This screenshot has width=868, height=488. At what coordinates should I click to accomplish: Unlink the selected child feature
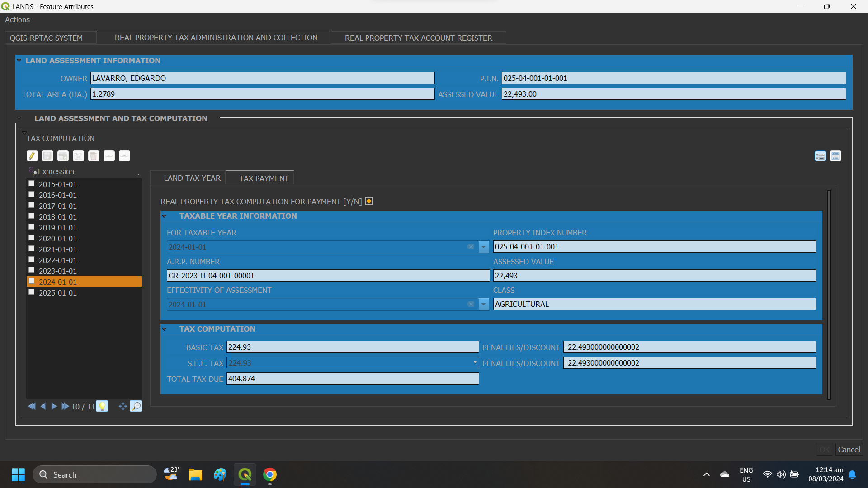click(124, 155)
